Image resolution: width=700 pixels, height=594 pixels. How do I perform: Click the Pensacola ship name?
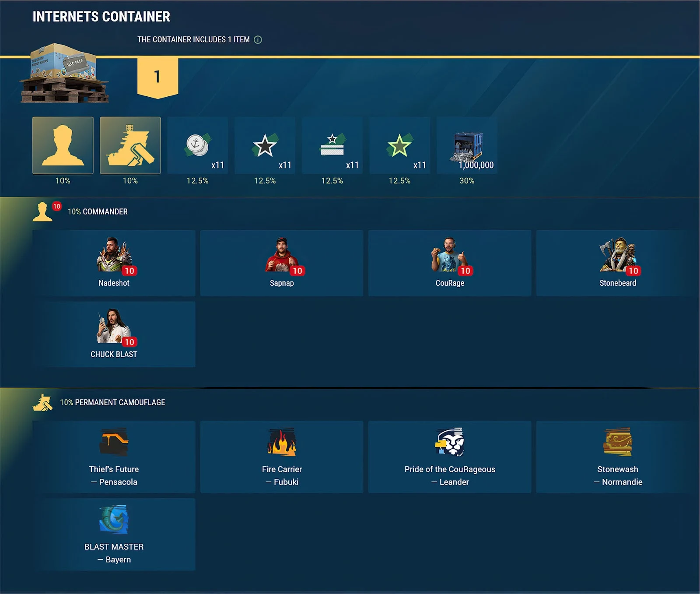(x=118, y=482)
